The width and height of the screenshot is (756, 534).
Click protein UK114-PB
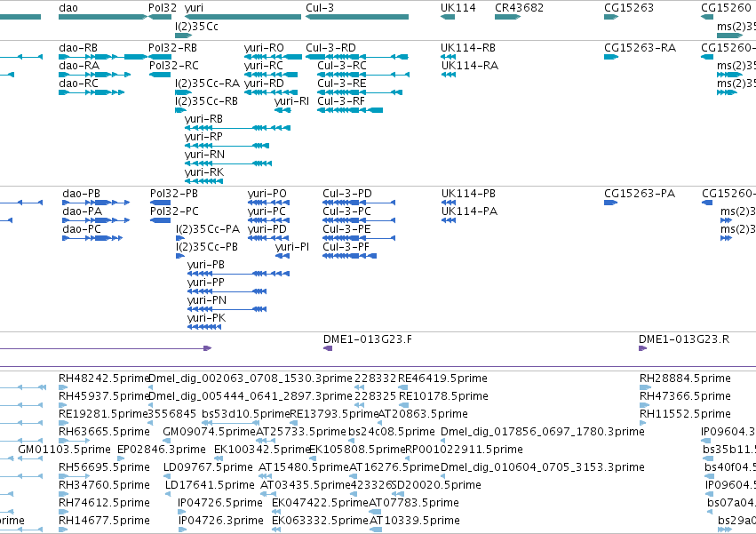468,194
